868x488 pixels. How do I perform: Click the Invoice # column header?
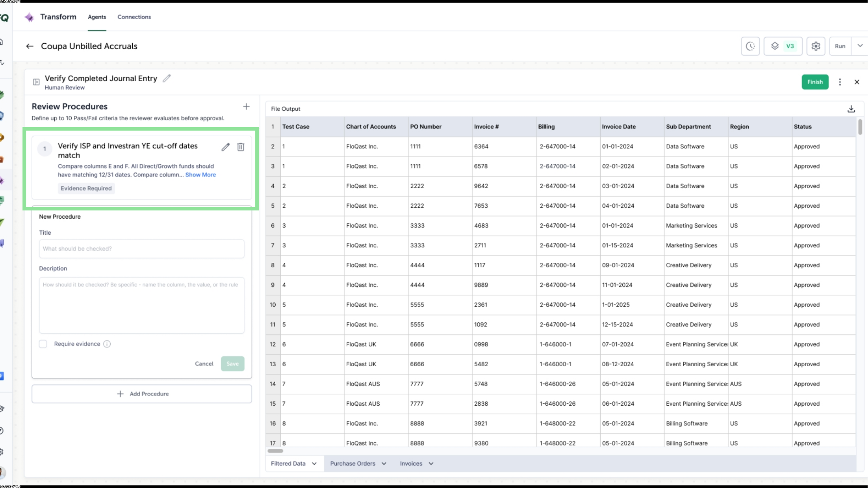pyautogui.click(x=504, y=127)
